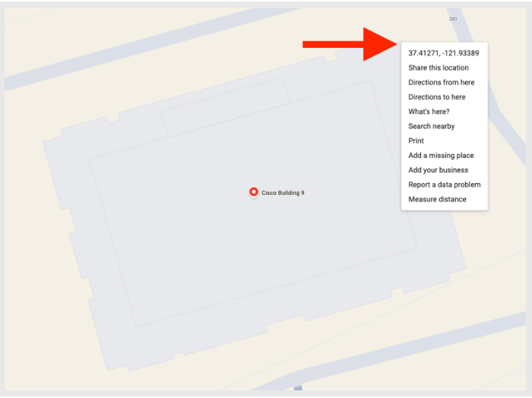Click the red Cisco Building 9 map pin
The image size is (532, 398).
pyautogui.click(x=253, y=192)
